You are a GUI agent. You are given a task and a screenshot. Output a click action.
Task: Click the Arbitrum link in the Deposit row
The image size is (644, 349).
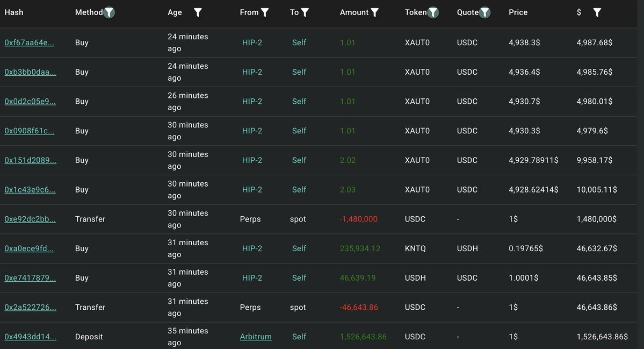pyautogui.click(x=256, y=337)
